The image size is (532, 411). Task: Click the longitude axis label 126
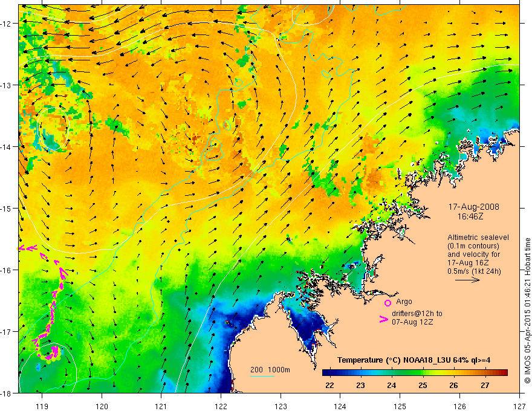pyautogui.click(x=459, y=406)
